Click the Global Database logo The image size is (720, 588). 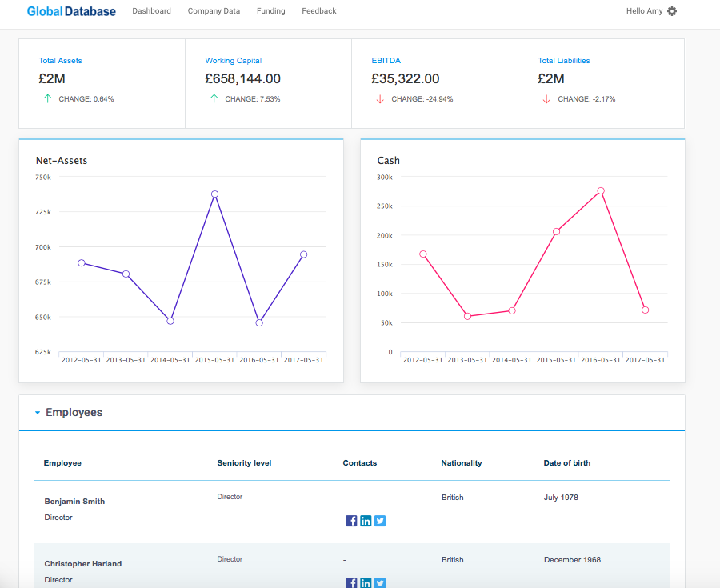point(71,11)
